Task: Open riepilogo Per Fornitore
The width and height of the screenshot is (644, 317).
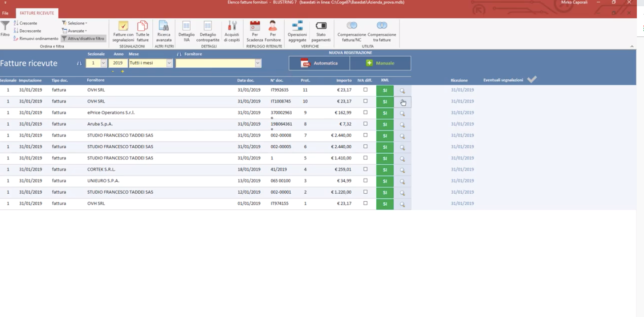Action: point(273,31)
